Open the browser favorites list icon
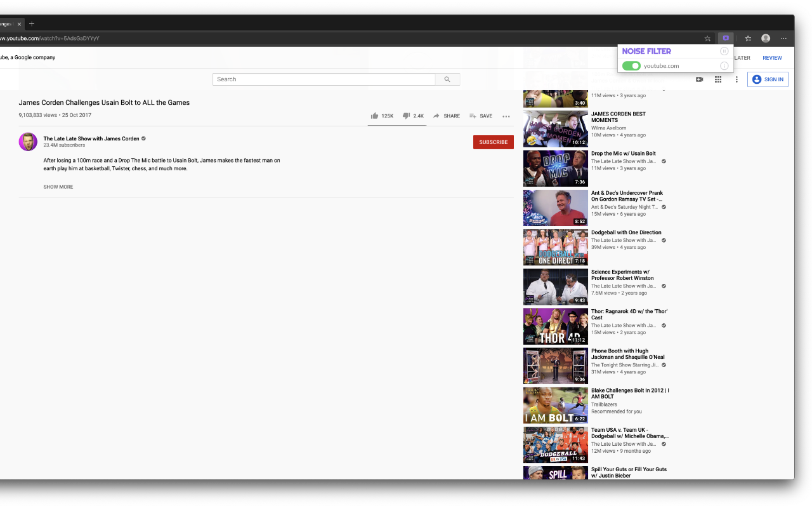The image size is (812, 508). [748, 38]
